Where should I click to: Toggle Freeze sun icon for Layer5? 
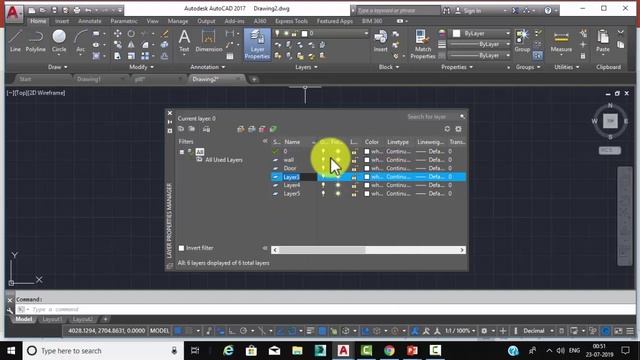(338, 194)
